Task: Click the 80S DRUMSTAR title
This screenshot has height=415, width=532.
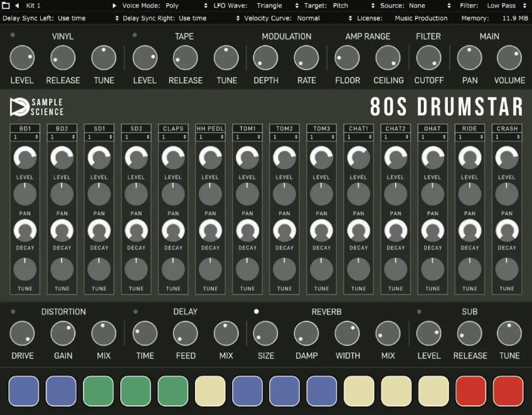Action: point(446,107)
